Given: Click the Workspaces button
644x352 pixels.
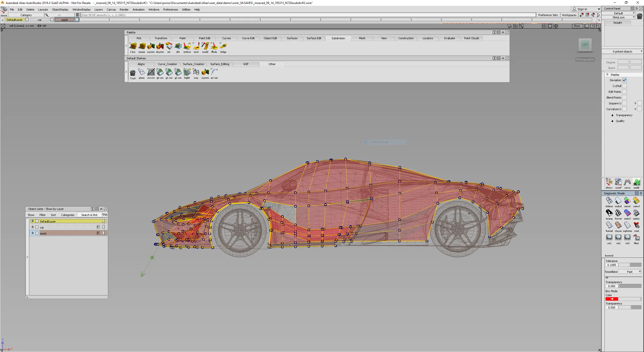Looking at the screenshot, I should tap(569, 15).
